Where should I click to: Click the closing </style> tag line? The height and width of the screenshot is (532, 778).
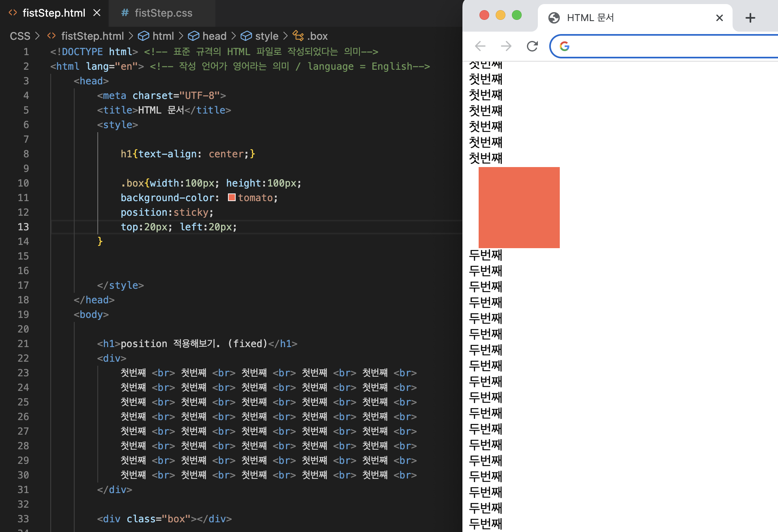120,285
